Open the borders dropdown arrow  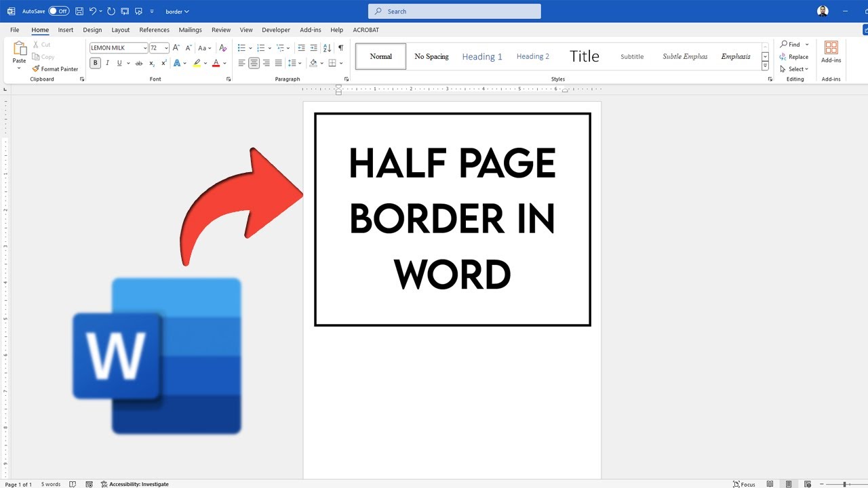(x=340, y=63)
